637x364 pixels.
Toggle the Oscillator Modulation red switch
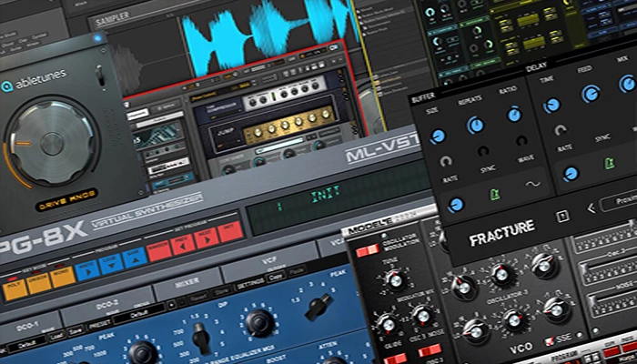pos(366,251)
